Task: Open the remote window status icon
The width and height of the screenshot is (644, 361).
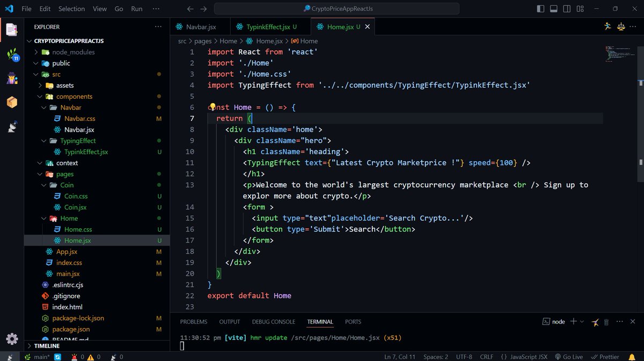Action: tap(9, 357)
